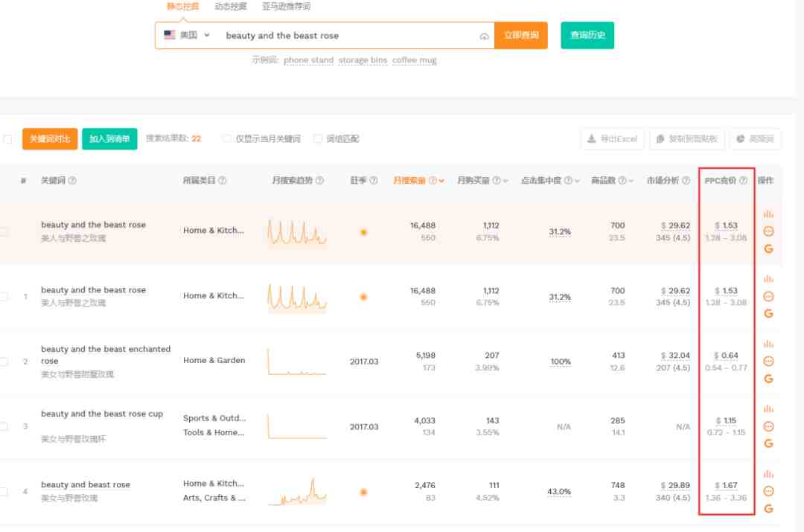This screenshot has width=804, height=532.
Task: Switch to the 动态挖掘 tab
Action: 231,7
